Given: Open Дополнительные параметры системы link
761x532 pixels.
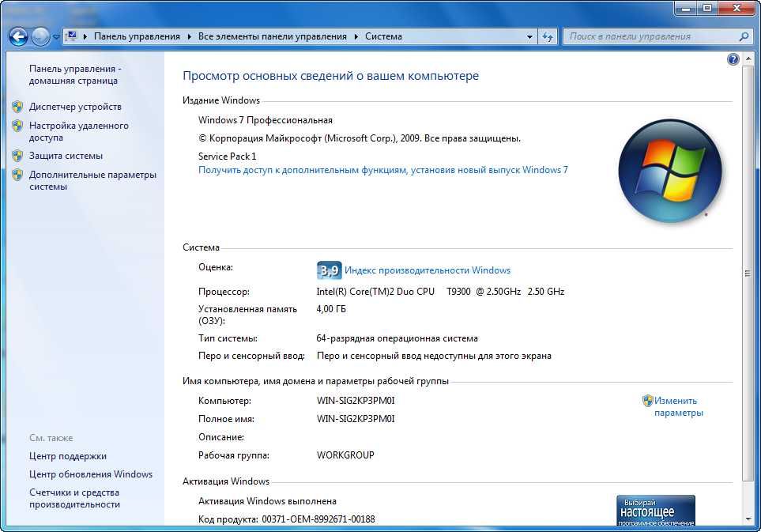Looking at the screenshot, I should (92, 180).
